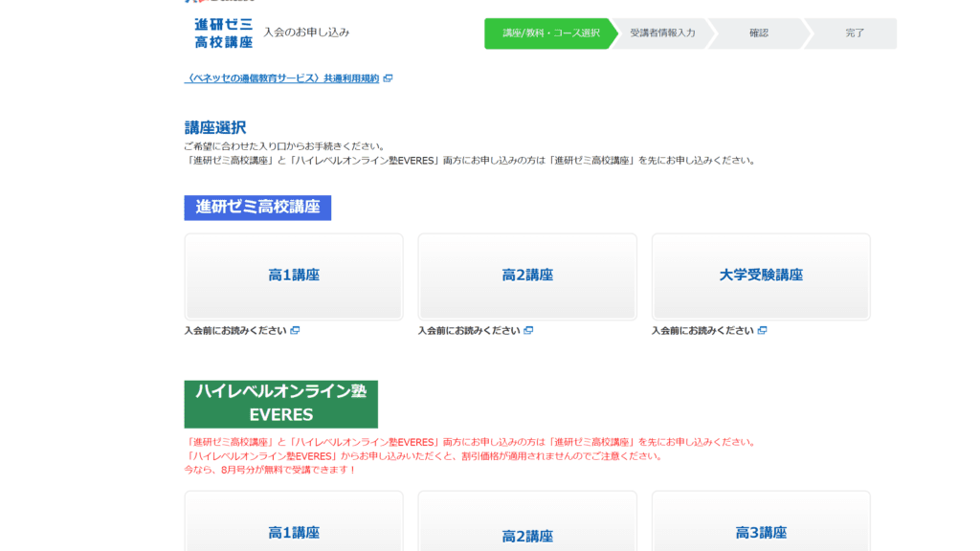Click the blue 進研ゼミ高校講座 section badge
Image resolution: width=980 pixels, height=551 pixels.
258,206
